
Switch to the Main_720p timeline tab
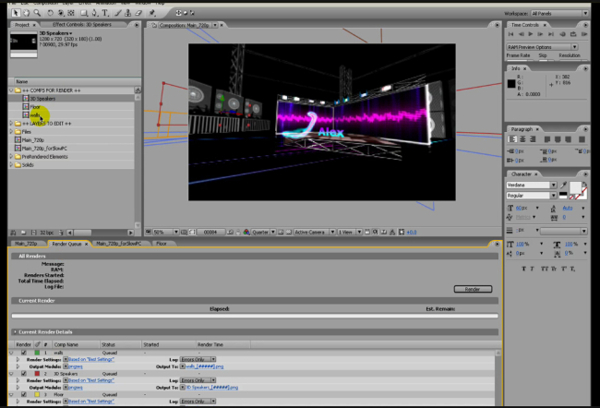pyautogui.click(x=26, y=244)
